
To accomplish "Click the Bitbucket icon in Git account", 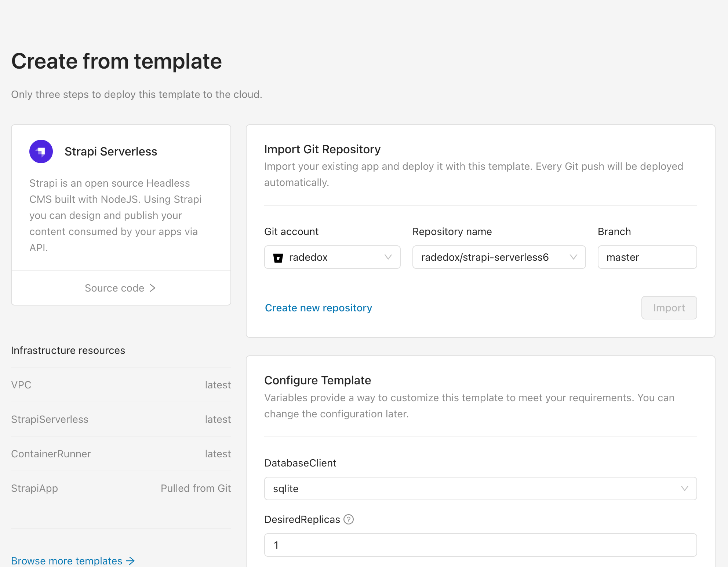I will click(x=278, y=258).
